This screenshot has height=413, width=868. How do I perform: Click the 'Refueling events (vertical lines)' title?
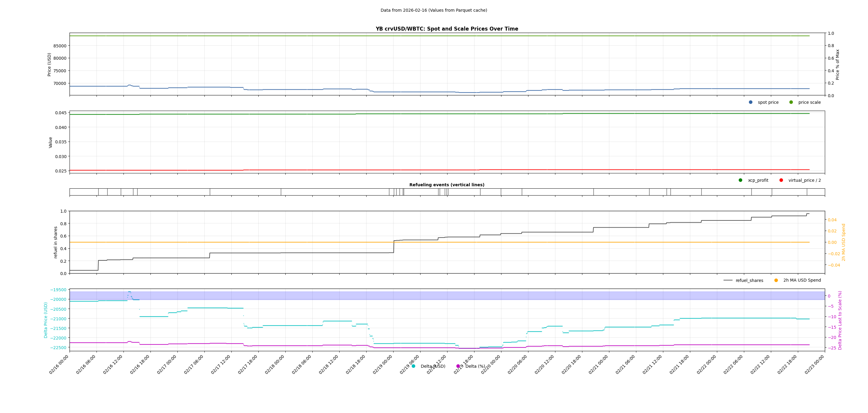pos(447,185)
